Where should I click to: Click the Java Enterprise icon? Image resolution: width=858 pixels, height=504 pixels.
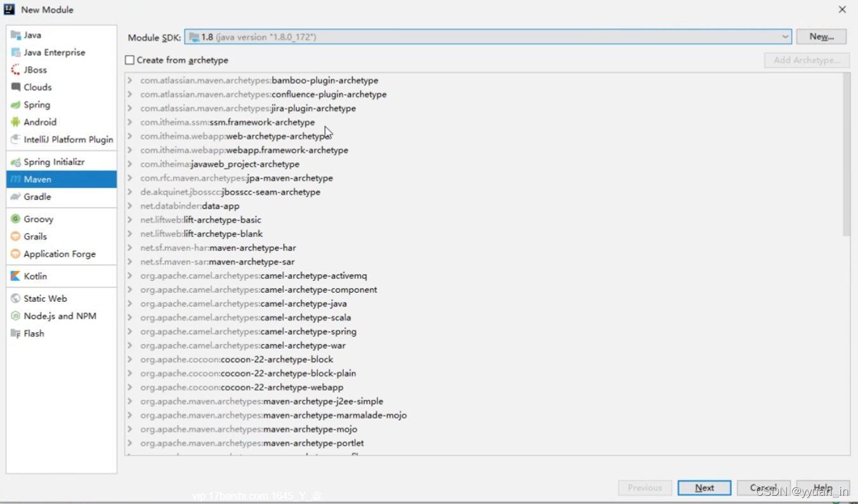[x=16, y=53]
